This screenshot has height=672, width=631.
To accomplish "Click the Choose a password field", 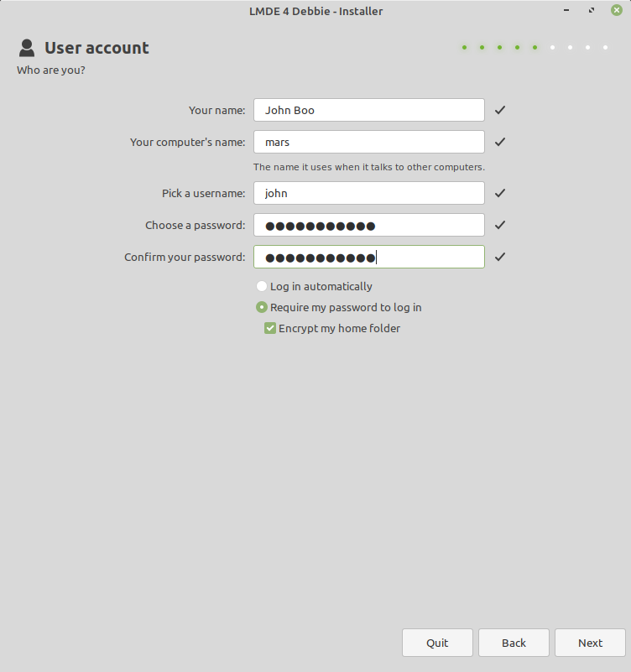I will point(368,225).
